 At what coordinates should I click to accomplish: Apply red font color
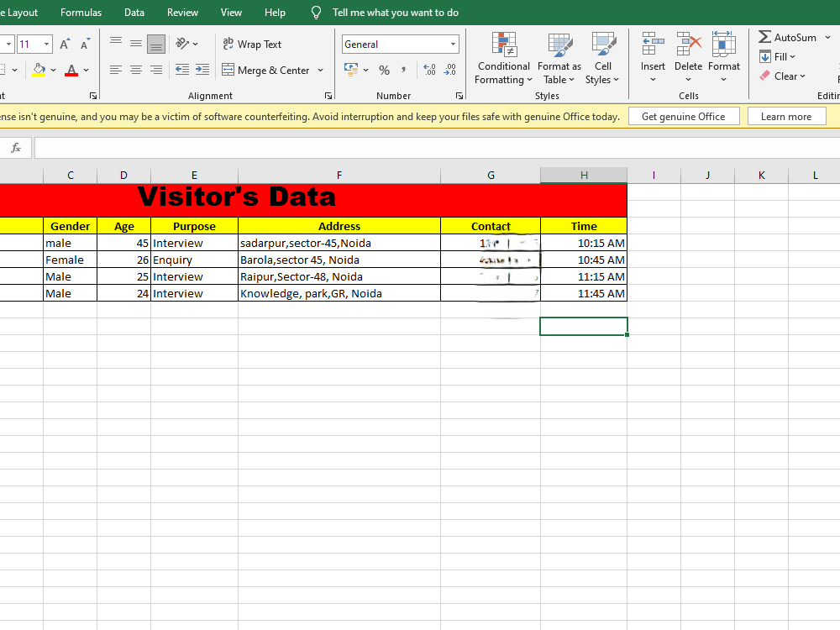coord(71,70)
